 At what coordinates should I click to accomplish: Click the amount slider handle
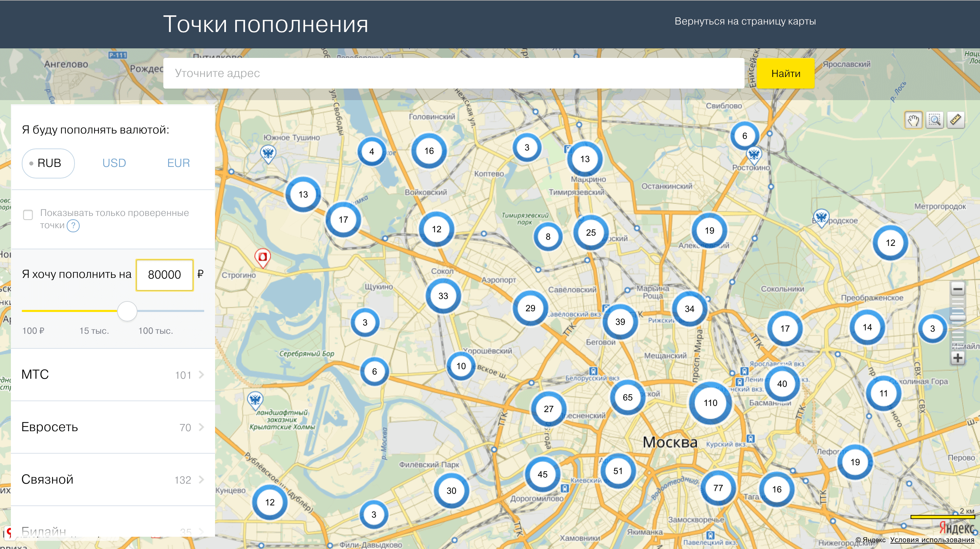click(127, 311)
